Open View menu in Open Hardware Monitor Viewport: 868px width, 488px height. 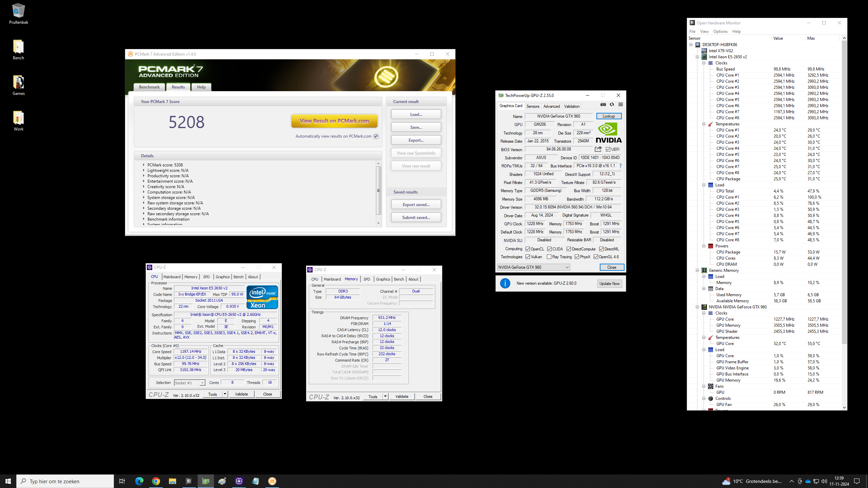coord(704,32)
